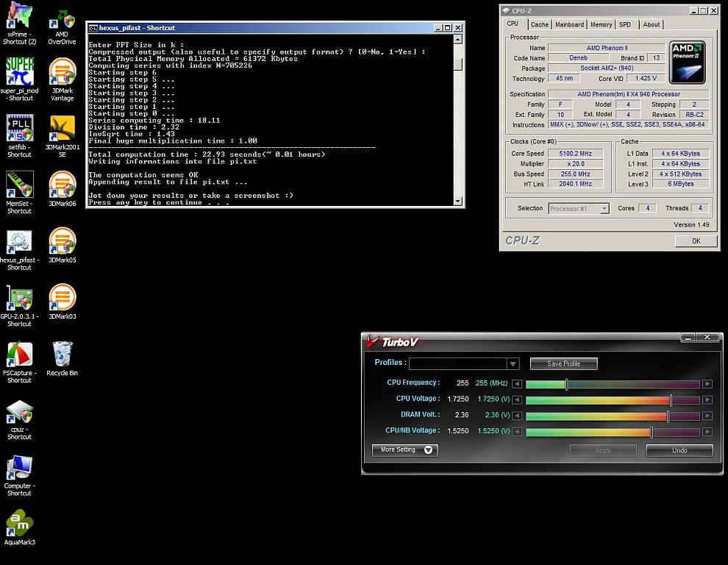
Task: Click the CPU-Z title bar icon
Action: click(x=506, y=10)
